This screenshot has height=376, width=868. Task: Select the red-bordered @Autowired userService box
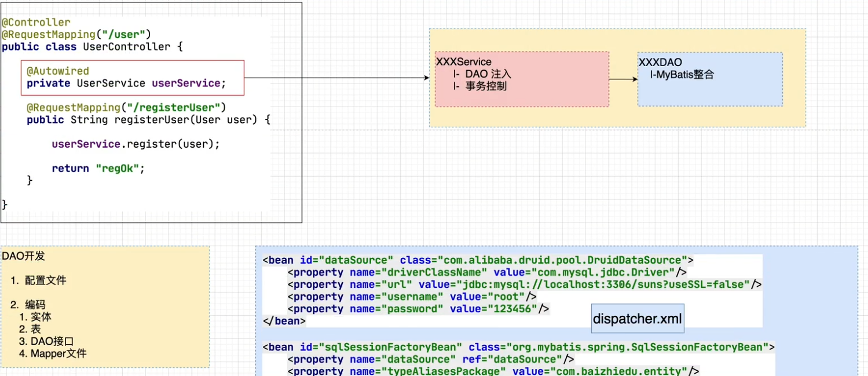click(x=132, y=78)
